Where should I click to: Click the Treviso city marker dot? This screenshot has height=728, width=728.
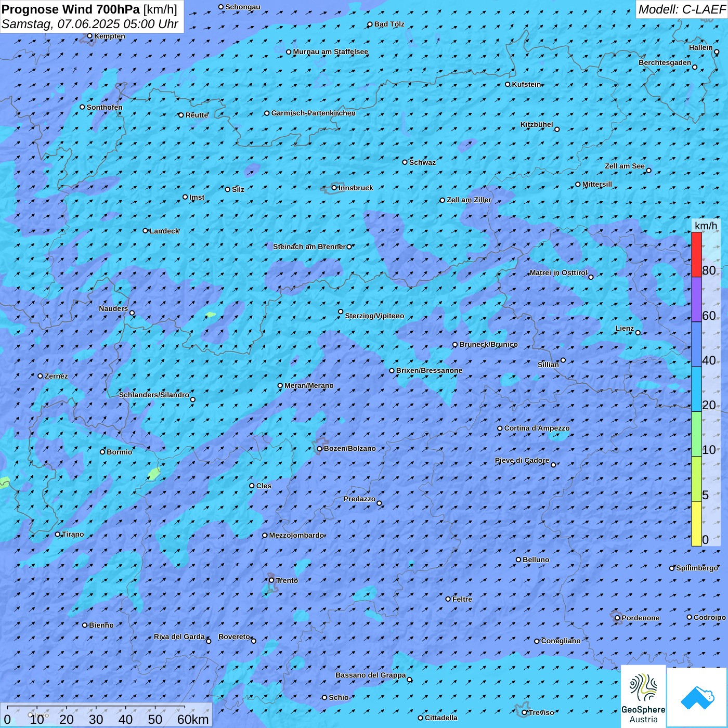pyautogui.click(x=525, y=712)
